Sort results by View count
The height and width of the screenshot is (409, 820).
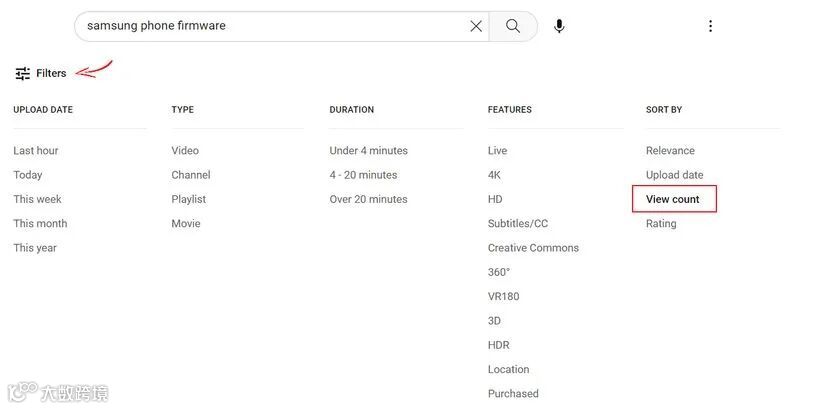(673, 199)
